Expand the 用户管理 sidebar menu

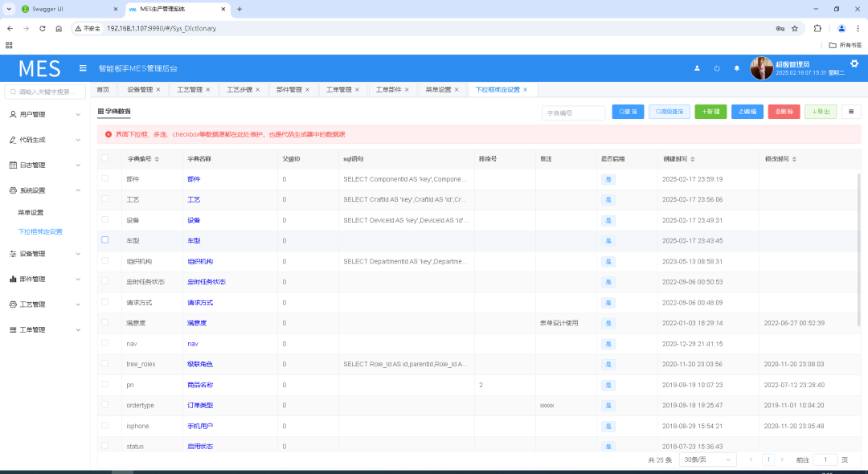point(45,115)
